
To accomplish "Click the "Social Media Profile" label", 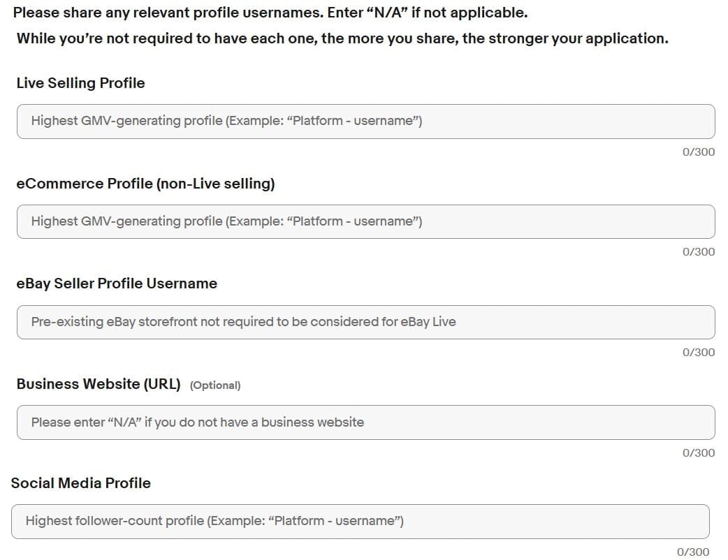I will tap(80, 483).
